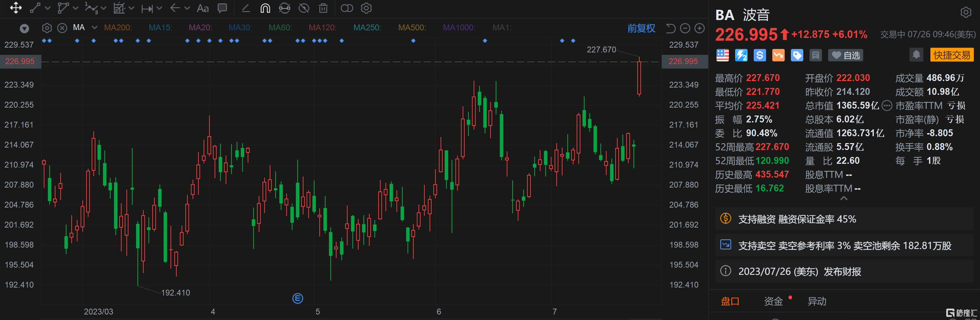
Task: Click the pencil draw icon
Action: (246, 8)
